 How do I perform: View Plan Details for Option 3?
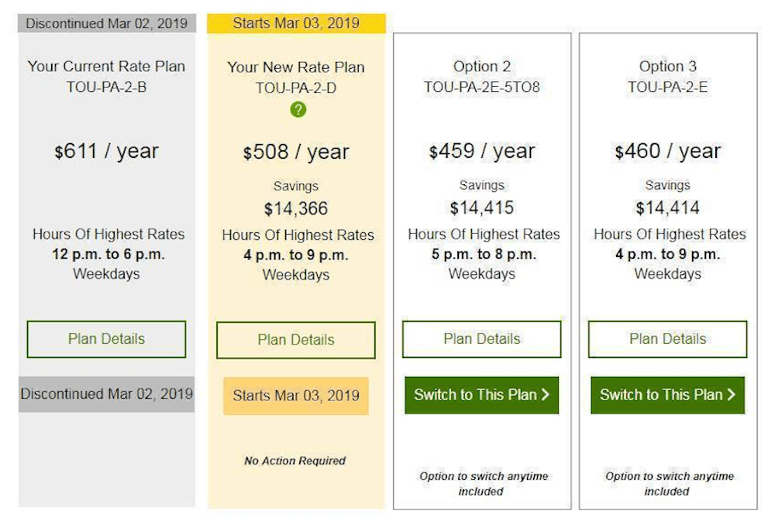(x=668, y=339)
